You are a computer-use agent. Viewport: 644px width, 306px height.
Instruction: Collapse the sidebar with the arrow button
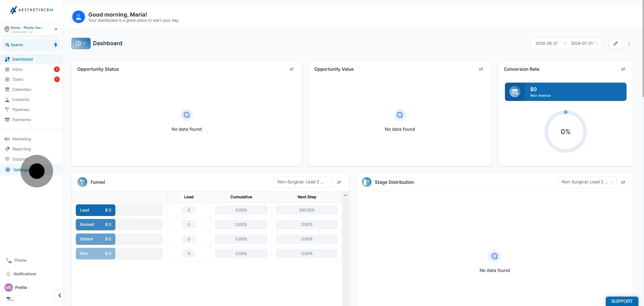click(59, 295)
